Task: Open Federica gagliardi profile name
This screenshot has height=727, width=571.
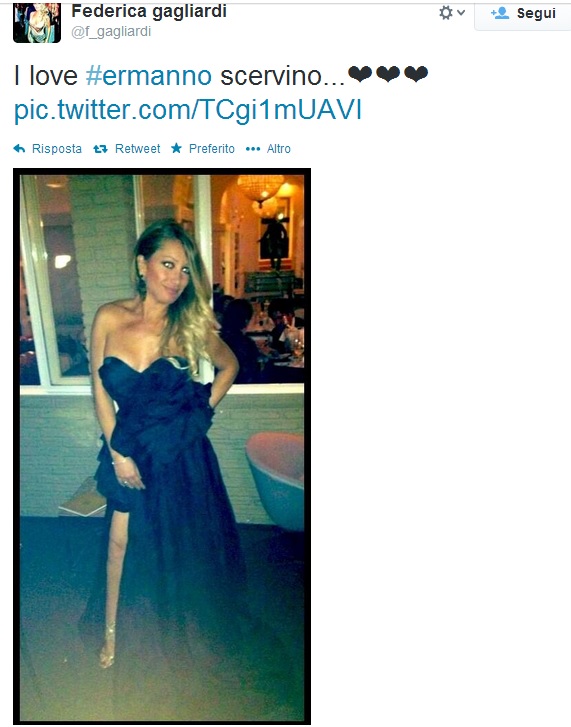Action: [149, 12]
